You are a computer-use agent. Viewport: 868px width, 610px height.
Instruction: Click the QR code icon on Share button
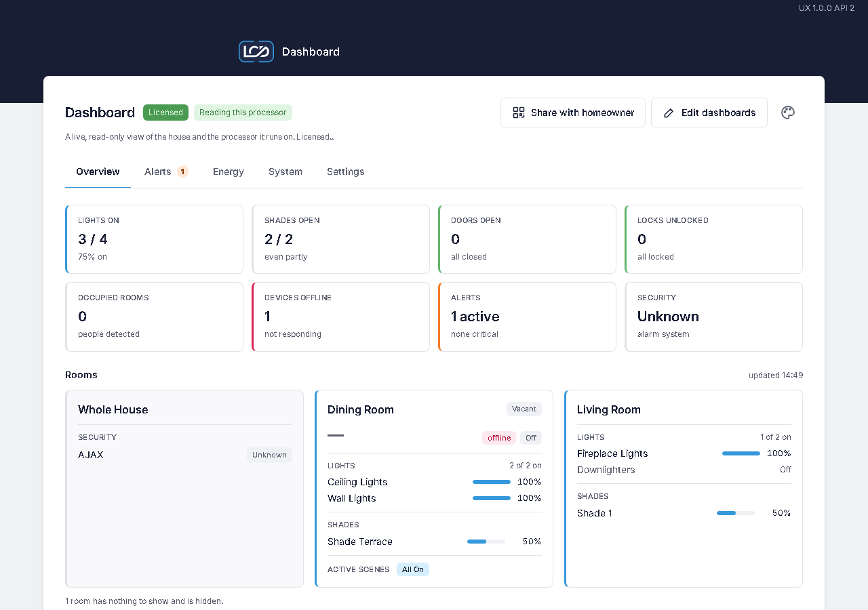coord(519,113)
